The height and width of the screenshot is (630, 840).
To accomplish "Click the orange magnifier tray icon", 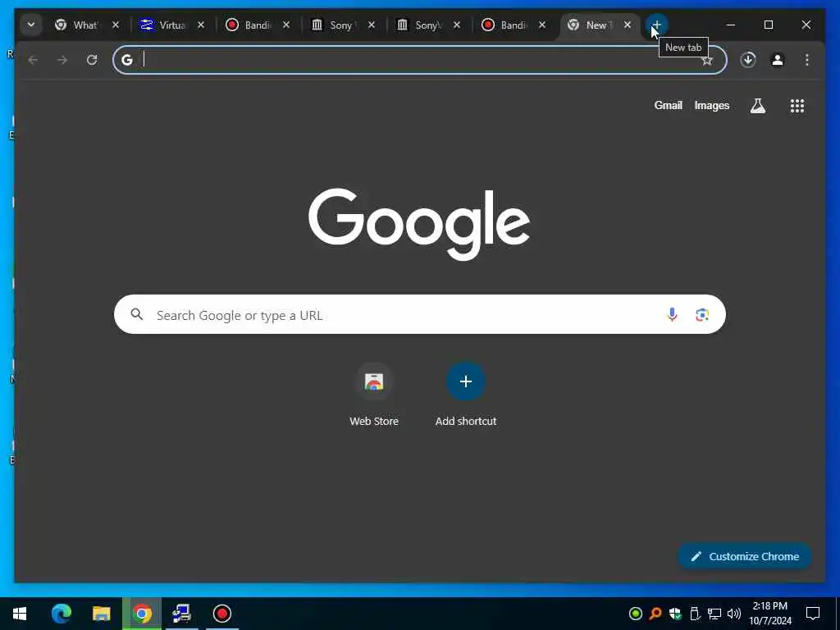I will click(x=655, y=614).
